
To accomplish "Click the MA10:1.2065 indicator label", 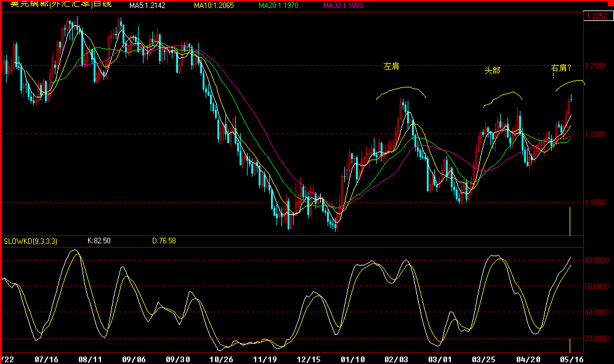I will click(214, 6).
